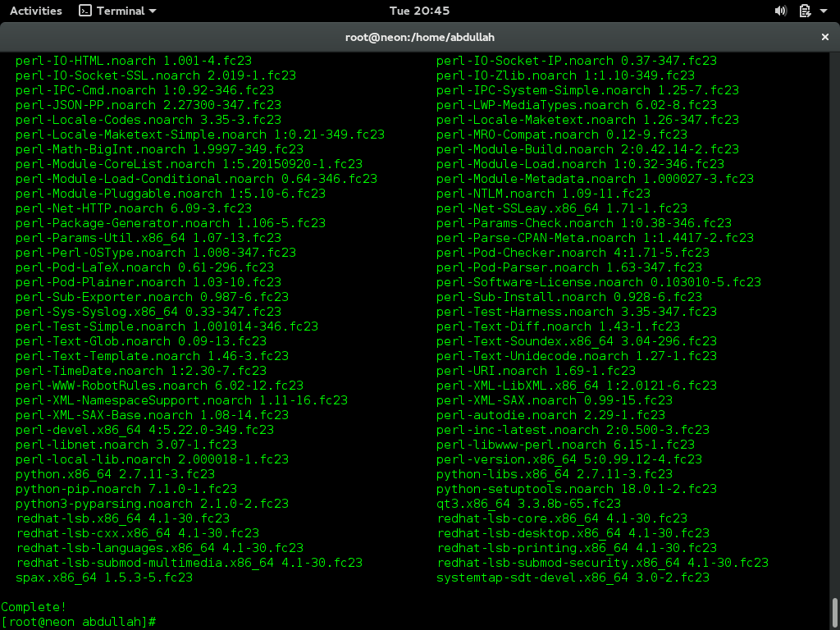840x630 pixels.
Task: Select perl-Text-Soundex.x86_64 line
Action: (x=577, y=341)
